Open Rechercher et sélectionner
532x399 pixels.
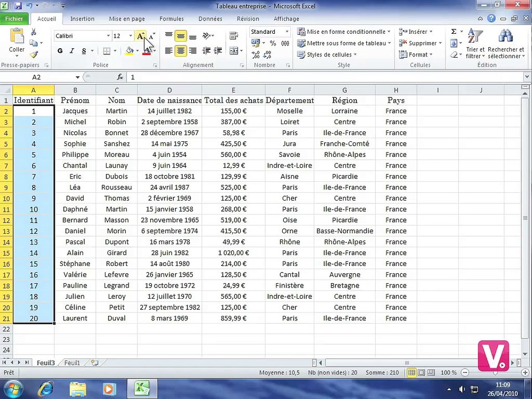505,43
